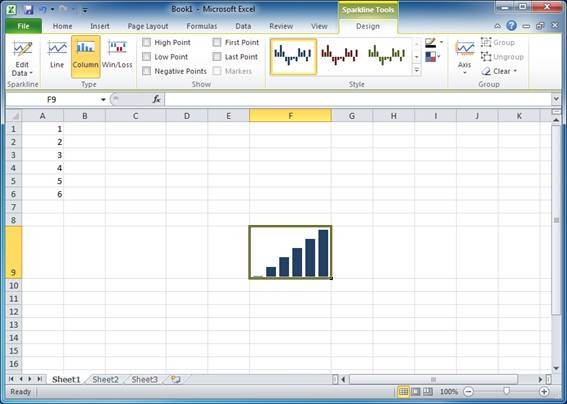
Task: Zoom in with the plus button
Action: [x=544, y=391]
